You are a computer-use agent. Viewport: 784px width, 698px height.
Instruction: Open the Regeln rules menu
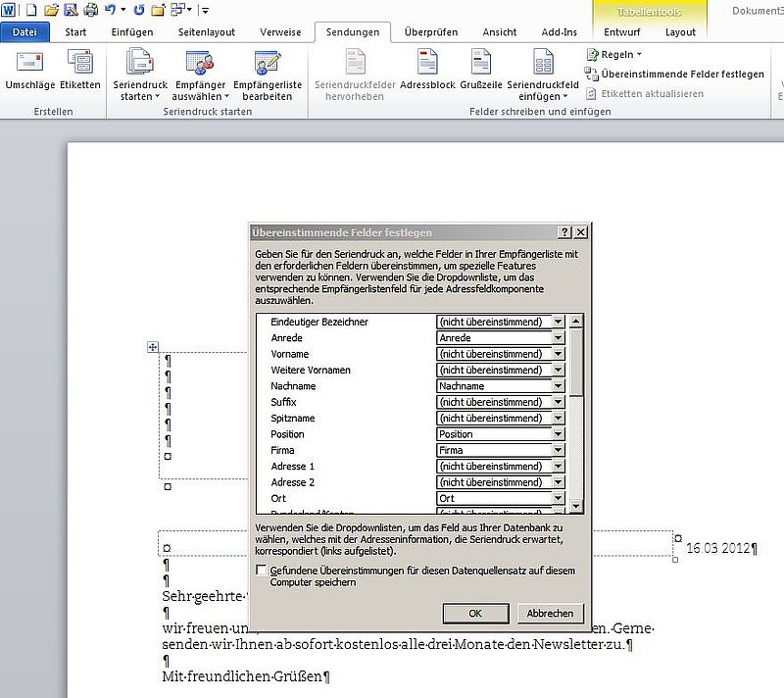coord(614,54)
